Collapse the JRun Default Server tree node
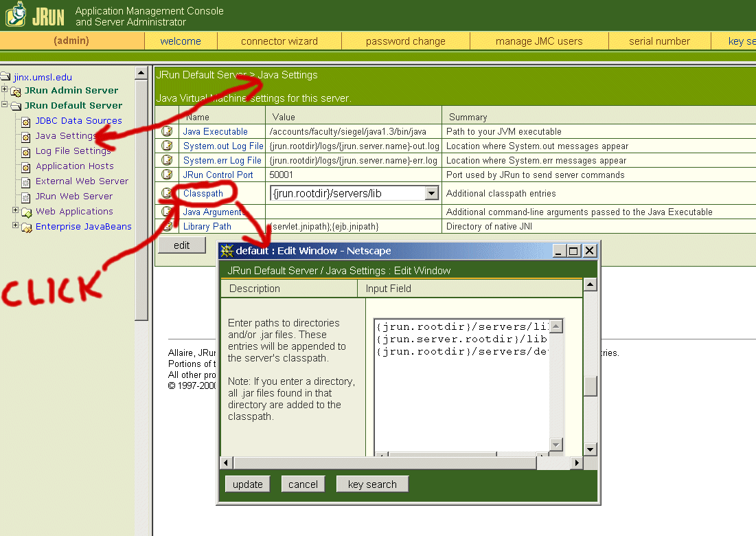This screenshot has width=756, height=536. point(5,105)
